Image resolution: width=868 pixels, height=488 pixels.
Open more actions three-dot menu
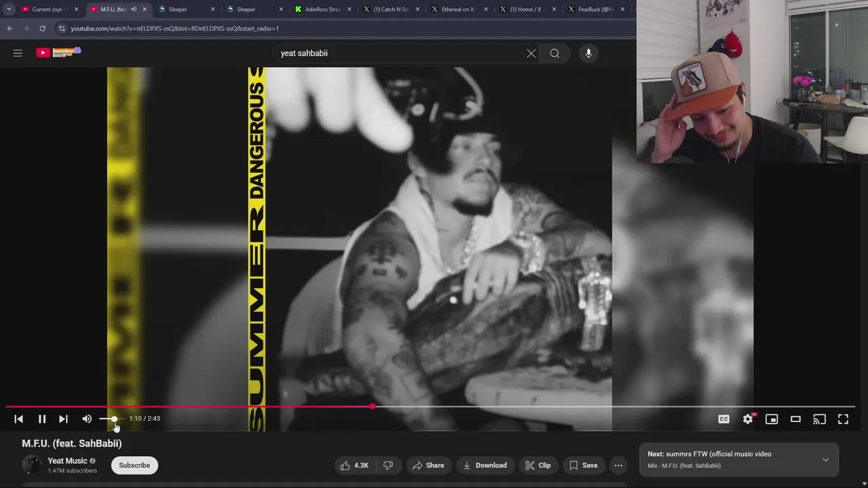coord(618,466)
